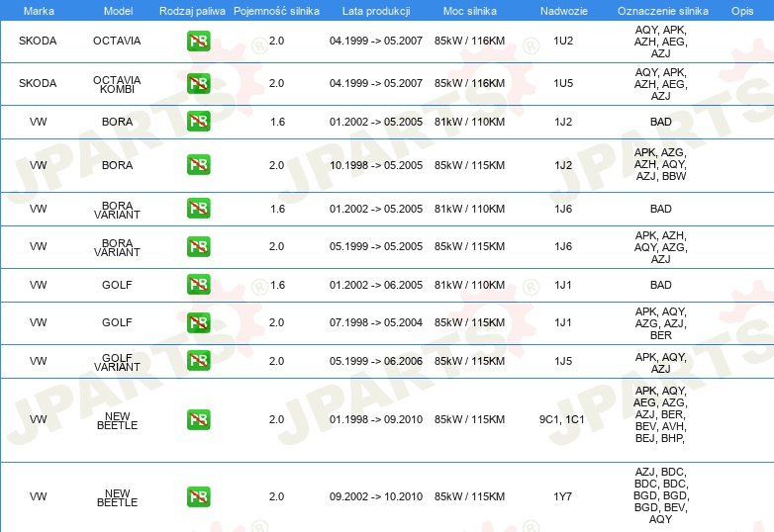Click fuel icon in GOLF 2.0 1J1 row
Image resolution: width=774 pixels, height=532 pixels.
pyautogui.click(x=198, y=322)
